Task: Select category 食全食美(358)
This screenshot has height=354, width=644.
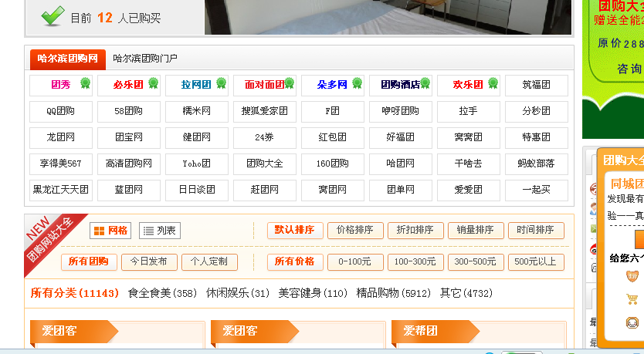Action: click(162, 293)
